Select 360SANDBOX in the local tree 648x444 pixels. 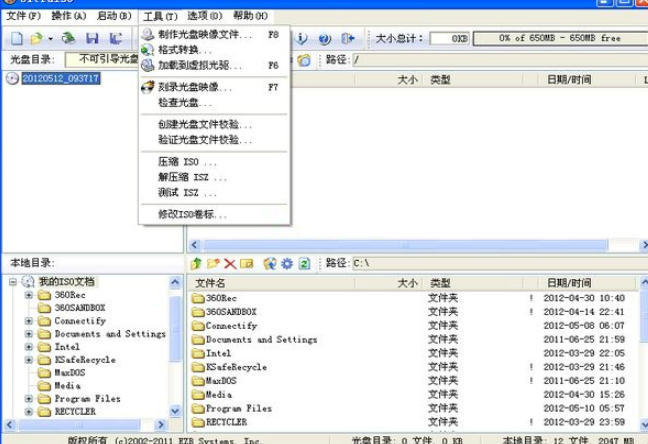(x=80, y=308)
